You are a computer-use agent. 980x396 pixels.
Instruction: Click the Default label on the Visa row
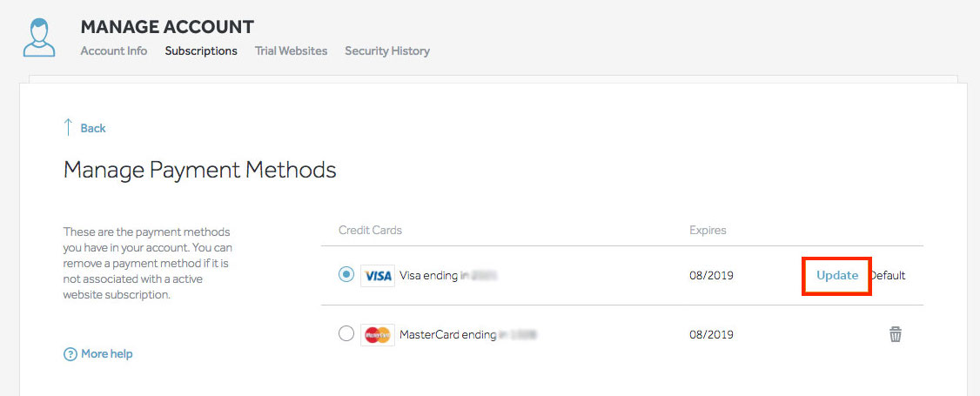(889, 275)
